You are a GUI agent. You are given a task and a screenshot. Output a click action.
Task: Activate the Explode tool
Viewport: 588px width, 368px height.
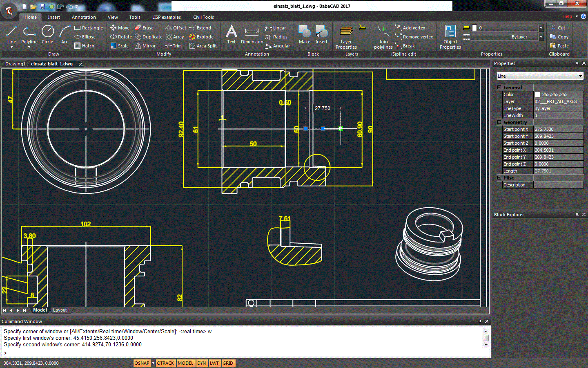tap(201, 36)
